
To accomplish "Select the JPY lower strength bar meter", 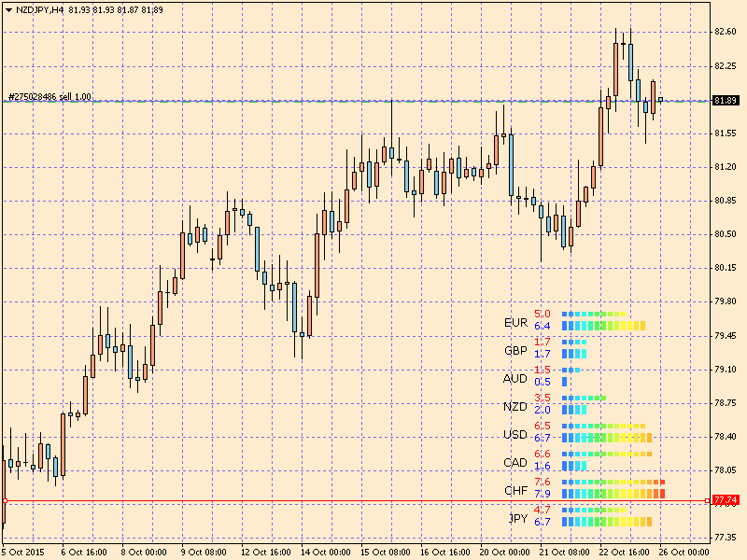I will coord(607,522).
